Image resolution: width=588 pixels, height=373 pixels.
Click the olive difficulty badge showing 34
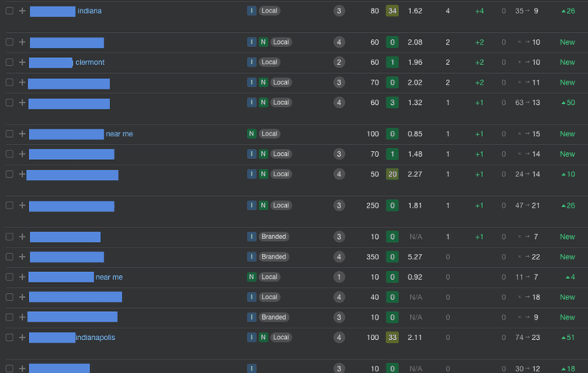tap(392, 11)
